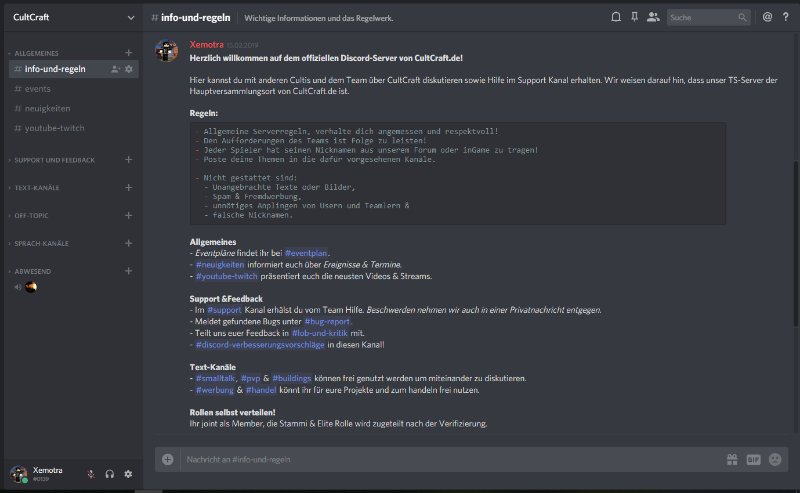Open notification settings bell icon
The height and width of the screenshot is (493, 800).
(615, 17)
